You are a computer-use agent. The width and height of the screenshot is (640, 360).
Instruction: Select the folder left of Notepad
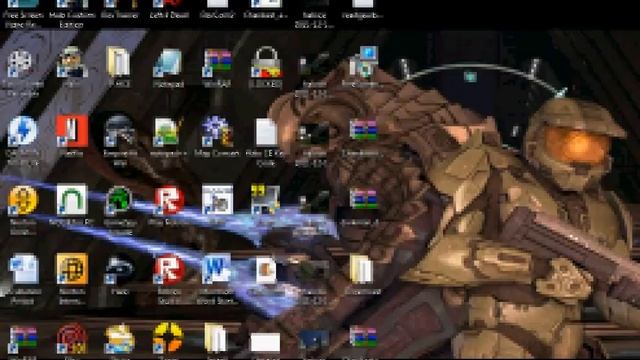118,62
